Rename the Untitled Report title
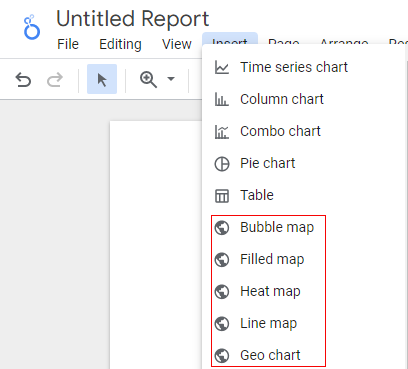408x369 pixels. pos(133,19)
